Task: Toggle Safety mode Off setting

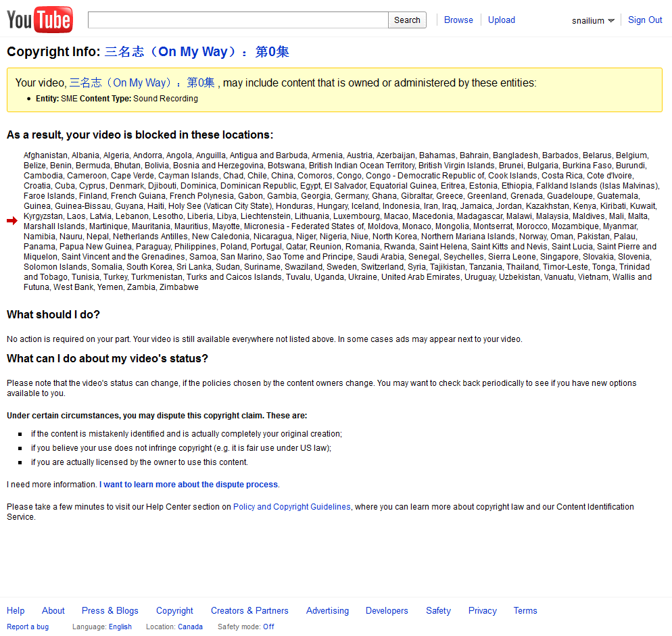Action: pyautogui.click(x=268, y=627)
